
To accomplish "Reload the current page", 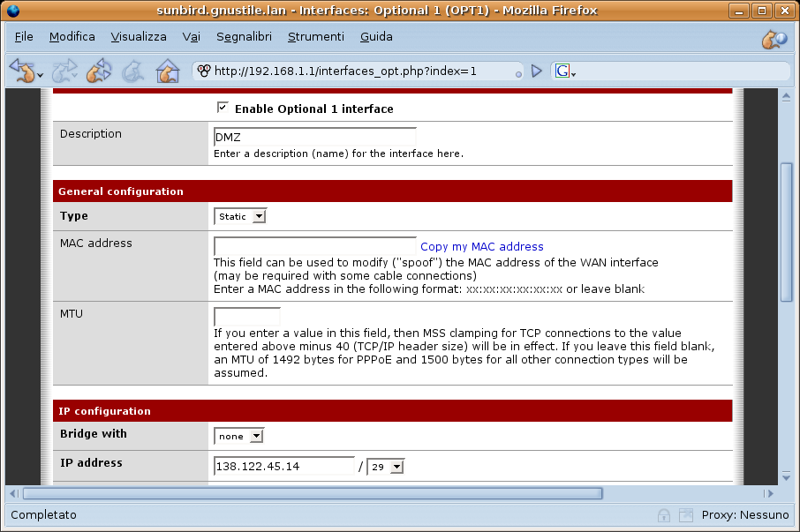I will 98,71.
